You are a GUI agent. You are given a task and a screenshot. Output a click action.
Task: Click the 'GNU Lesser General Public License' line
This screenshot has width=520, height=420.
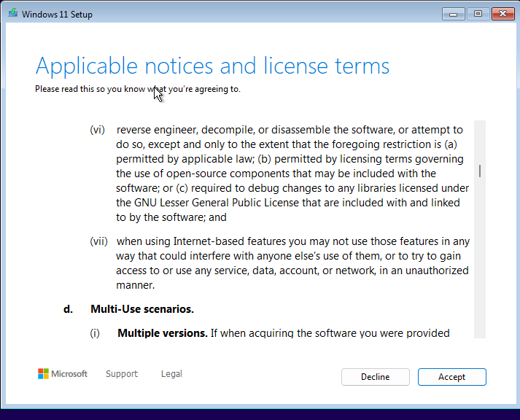pos(288,203)
